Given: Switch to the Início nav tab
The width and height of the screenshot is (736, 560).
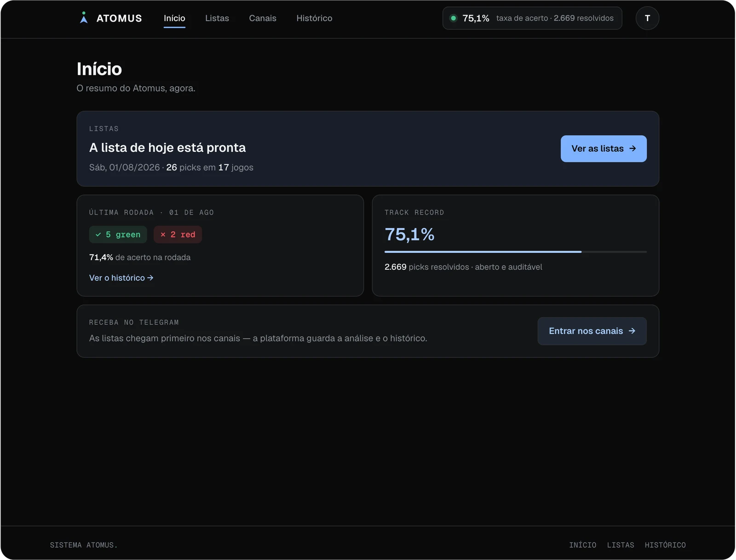Looking at the screenshot, I should coord(174,18).
